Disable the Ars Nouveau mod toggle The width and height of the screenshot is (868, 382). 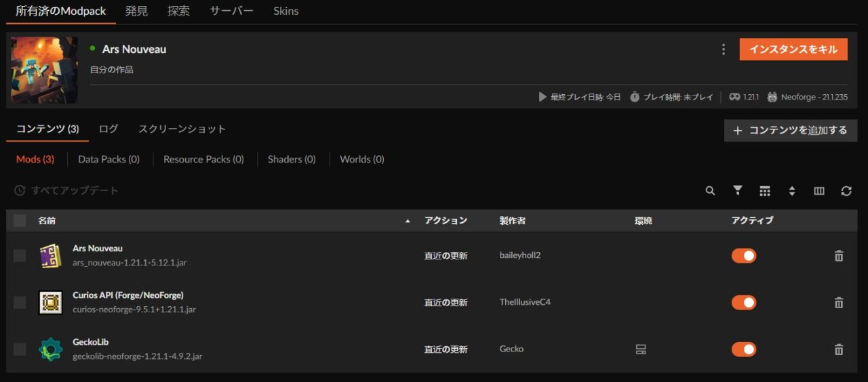coord(744,256)
